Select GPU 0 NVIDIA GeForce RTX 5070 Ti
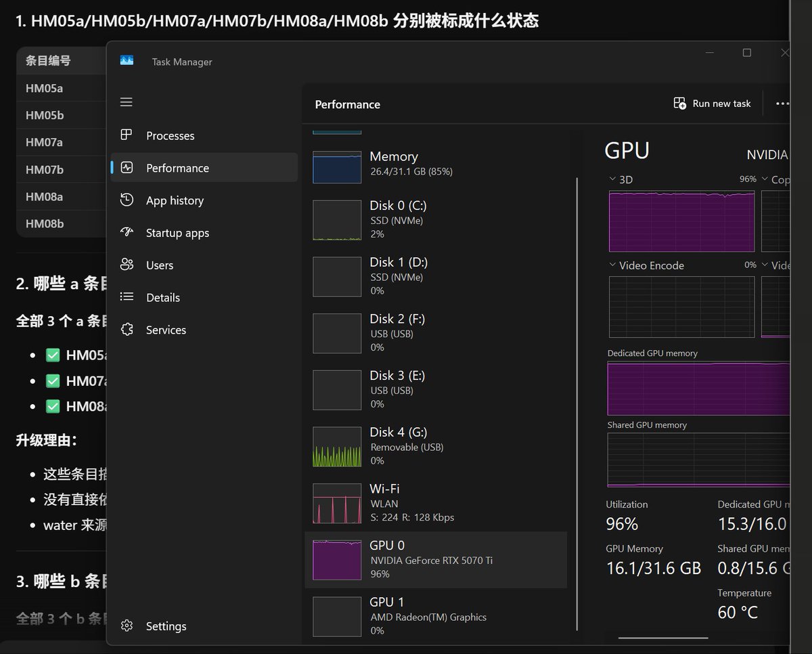Viewport: 812px width, 654px height. click(x=436, y=560)
